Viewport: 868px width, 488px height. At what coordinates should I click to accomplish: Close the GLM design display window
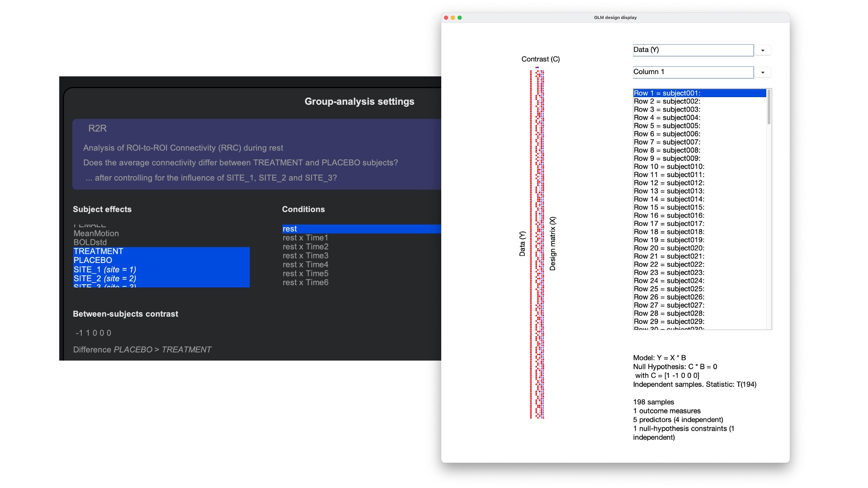coord(446,18)
